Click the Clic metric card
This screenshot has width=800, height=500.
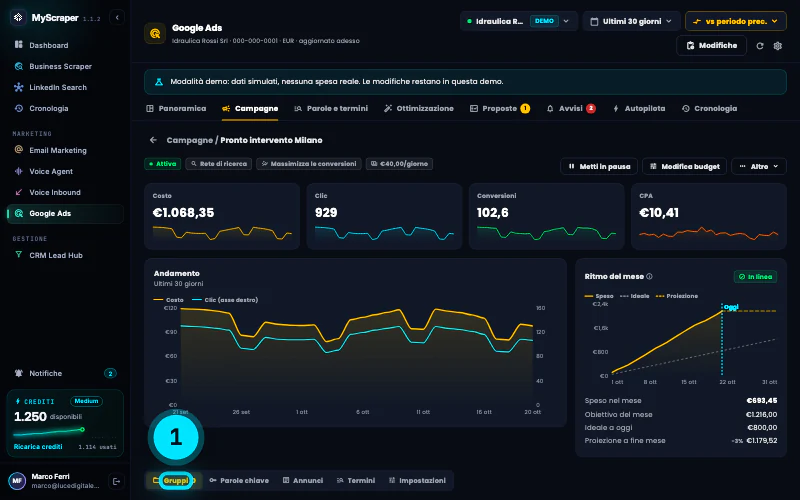click(x=384, y=216)
